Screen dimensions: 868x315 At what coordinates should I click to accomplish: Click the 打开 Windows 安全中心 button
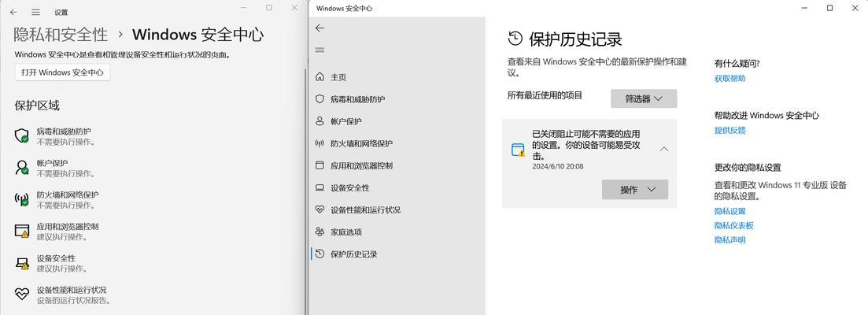click(62, 72)
